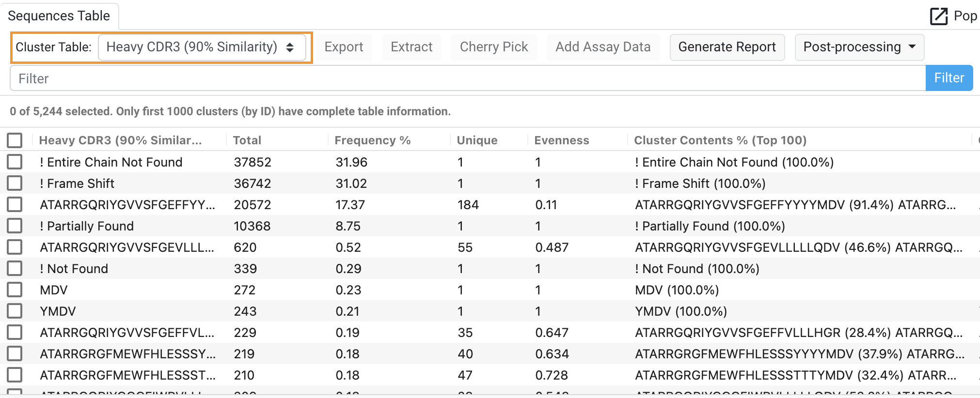
Task: Click unique count 184
Action: [468, 205]
